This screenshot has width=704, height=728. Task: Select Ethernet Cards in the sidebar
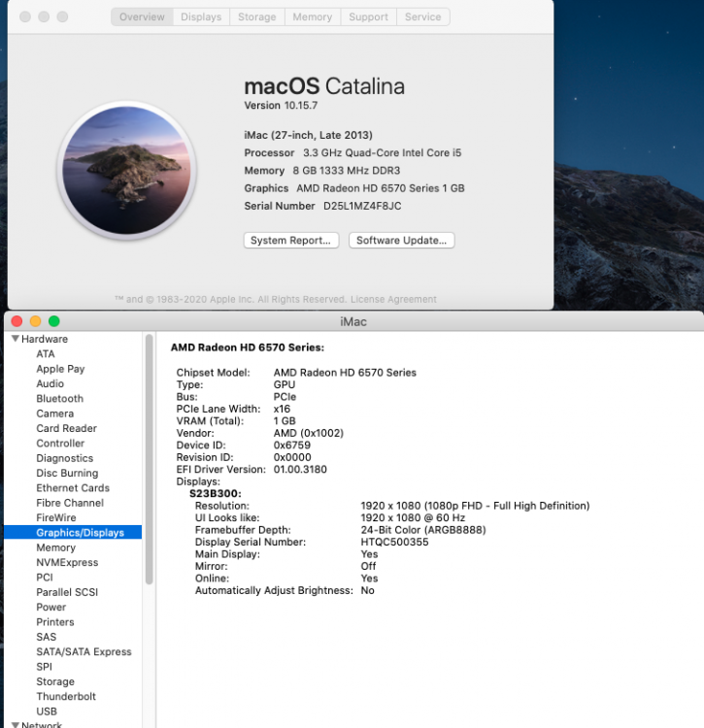(73, 488)
